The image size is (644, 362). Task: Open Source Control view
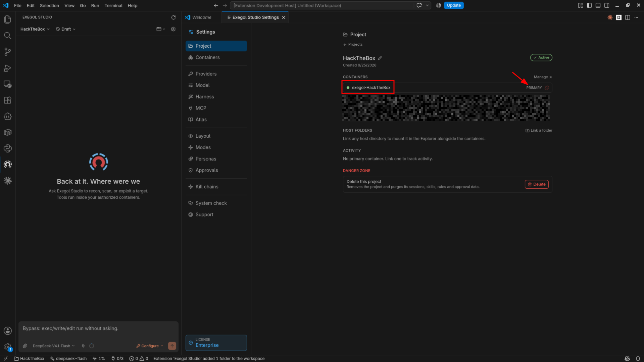[7, 52]
